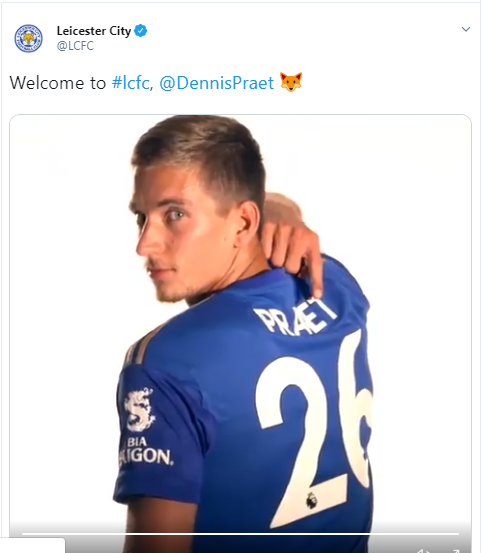Click the "Welcome to" tweet text
Viewport: 483px width, 553px height.
point(58,83)
